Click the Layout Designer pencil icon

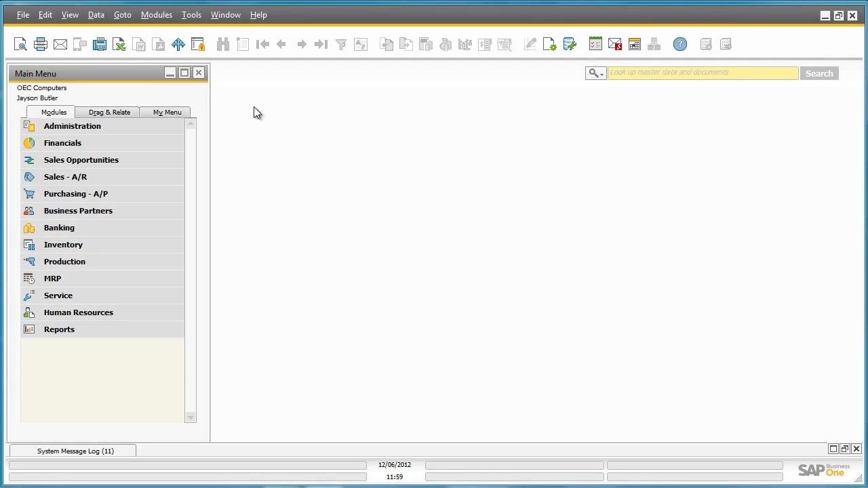click(x=530, y=45)
